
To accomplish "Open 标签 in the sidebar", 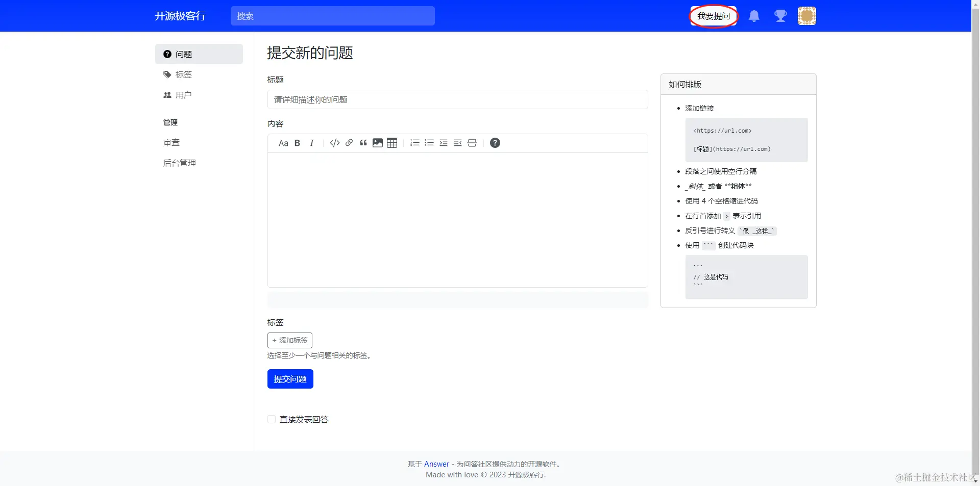I will (199, 74).
